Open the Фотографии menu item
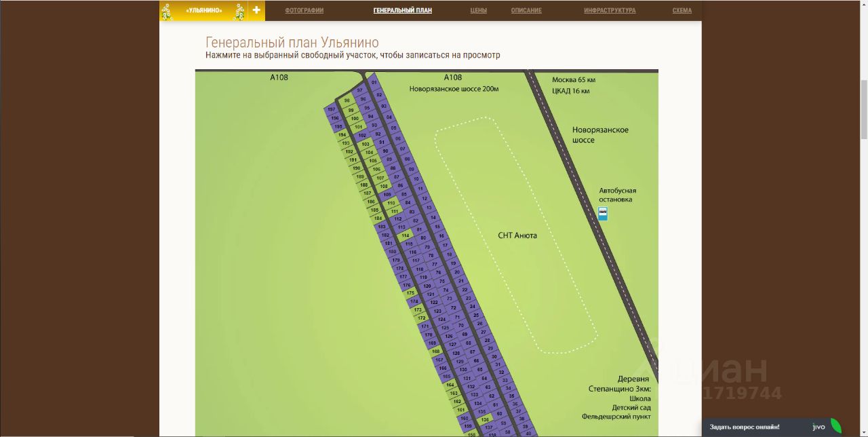The width and height of the screenshot is (868, 437). pos(304,11)
